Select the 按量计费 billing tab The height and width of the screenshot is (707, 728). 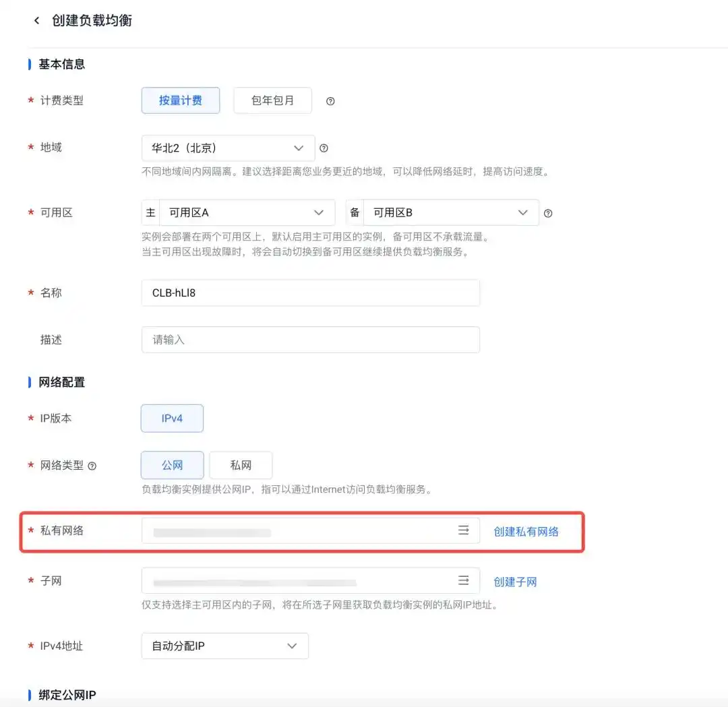click(x=181, y=100)
